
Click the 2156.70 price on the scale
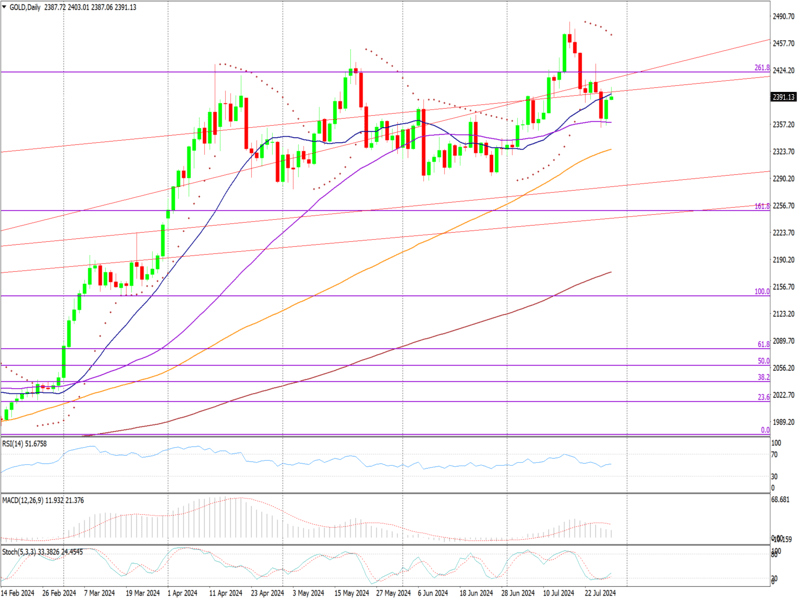tap(783, 286)
